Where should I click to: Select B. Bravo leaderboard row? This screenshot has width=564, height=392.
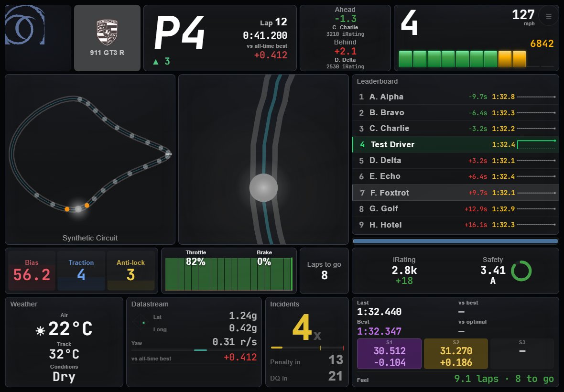[x=456, y=112]
